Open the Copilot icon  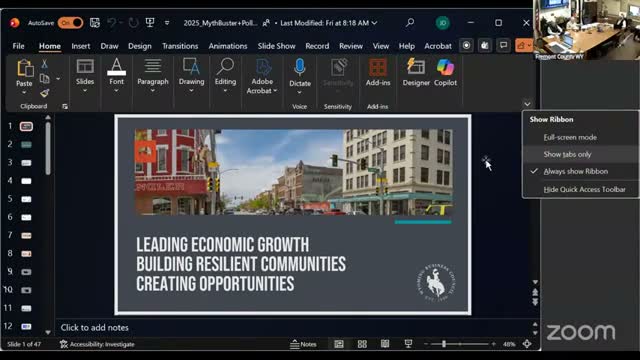pyautogui.click(x=445, y=67)
